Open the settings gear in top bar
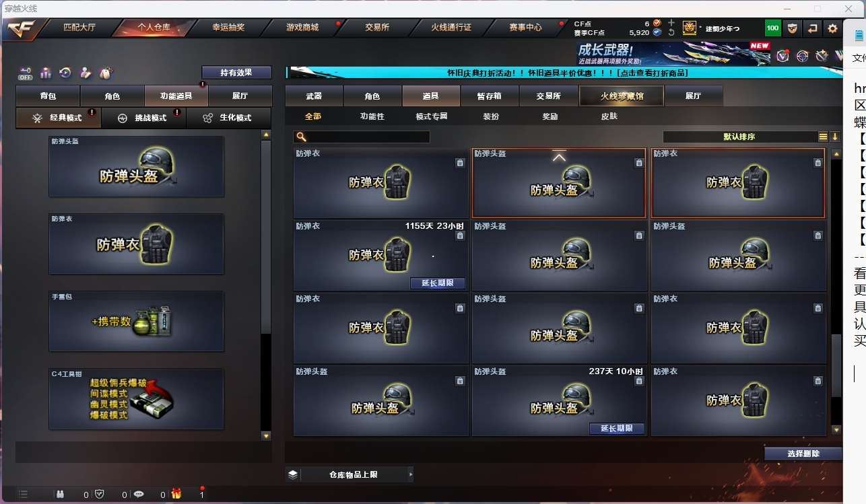This screenshot has height=504, width=866. click(x=832, y=28)
